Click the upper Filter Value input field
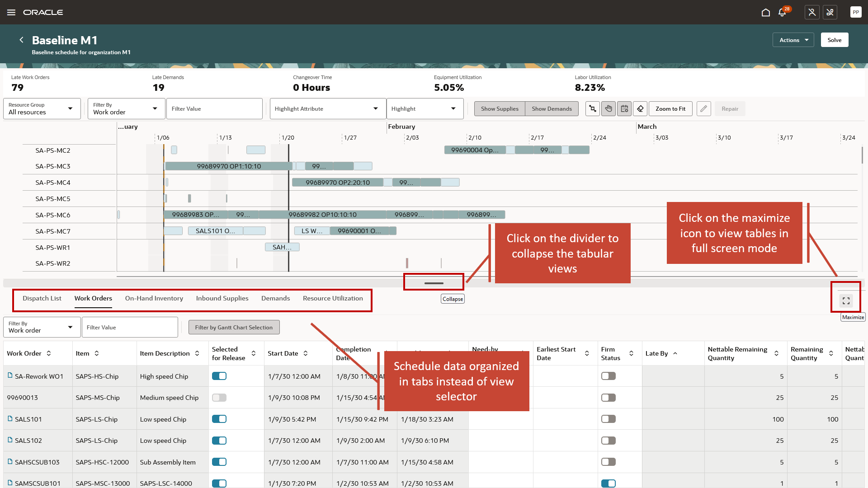The width and height of the screenshot is (868, 488). tap(214, 109)
